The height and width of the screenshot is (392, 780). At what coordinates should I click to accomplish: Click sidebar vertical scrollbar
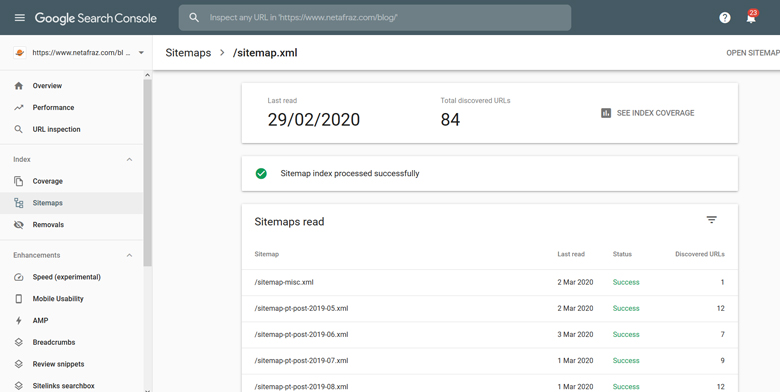click(147, 172)
